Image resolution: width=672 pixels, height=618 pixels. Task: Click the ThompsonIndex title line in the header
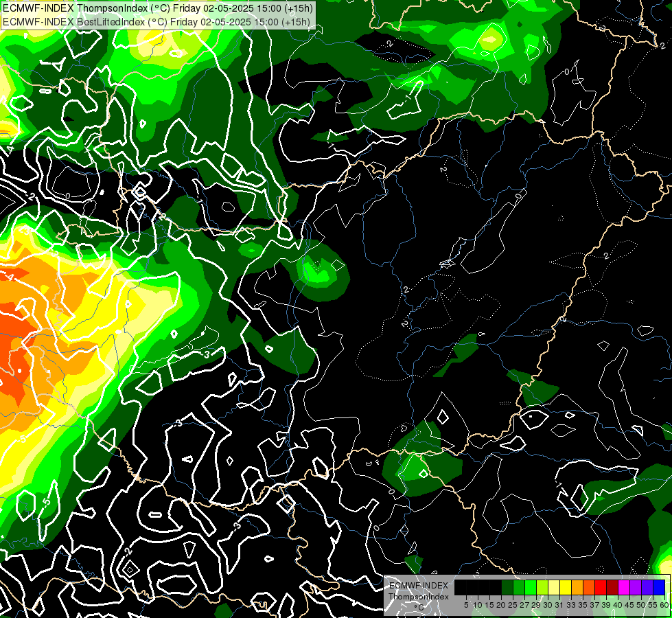[158, 8]
